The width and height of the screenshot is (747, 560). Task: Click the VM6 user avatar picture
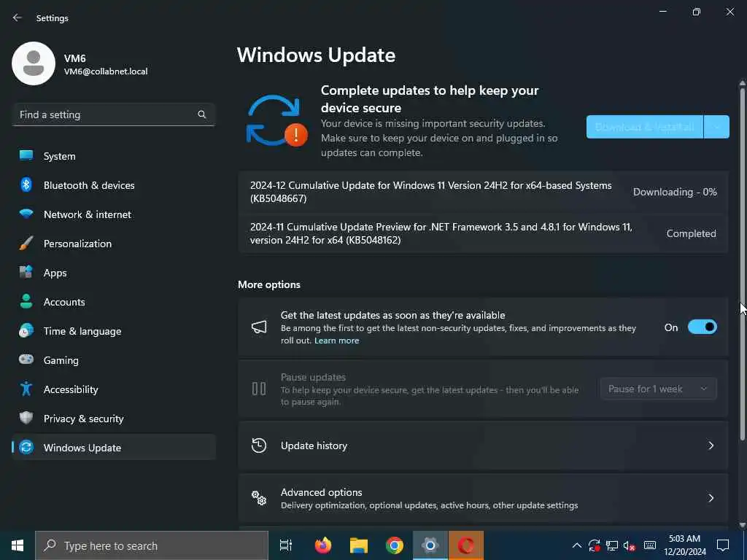pyautogui.click(x=34, y=63)
